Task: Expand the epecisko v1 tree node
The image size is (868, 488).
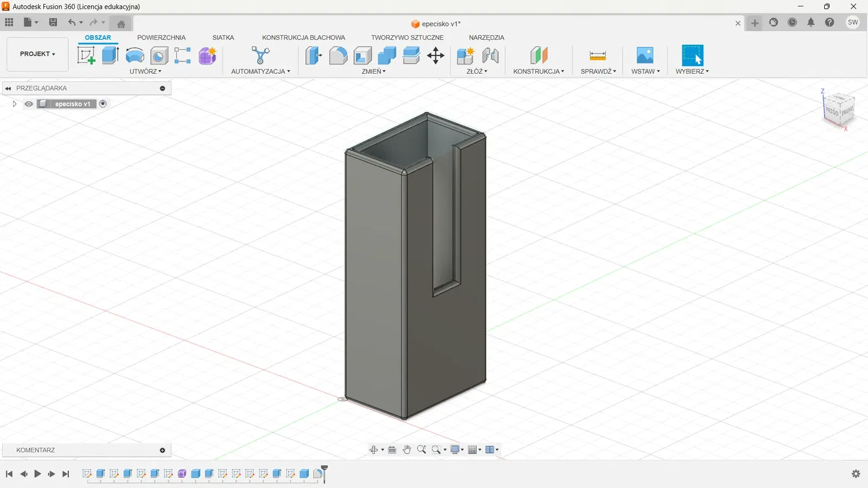Action: click(15, 104)
